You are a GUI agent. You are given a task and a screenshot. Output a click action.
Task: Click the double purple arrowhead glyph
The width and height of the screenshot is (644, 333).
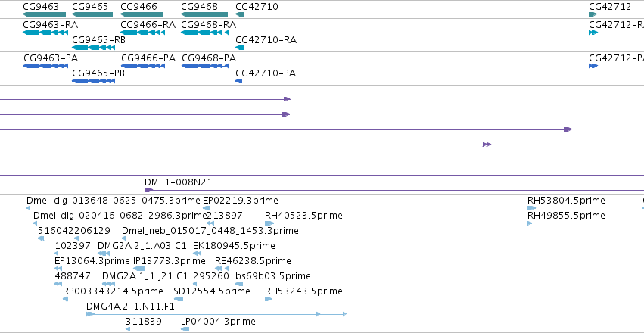click(x=487, y=145)
